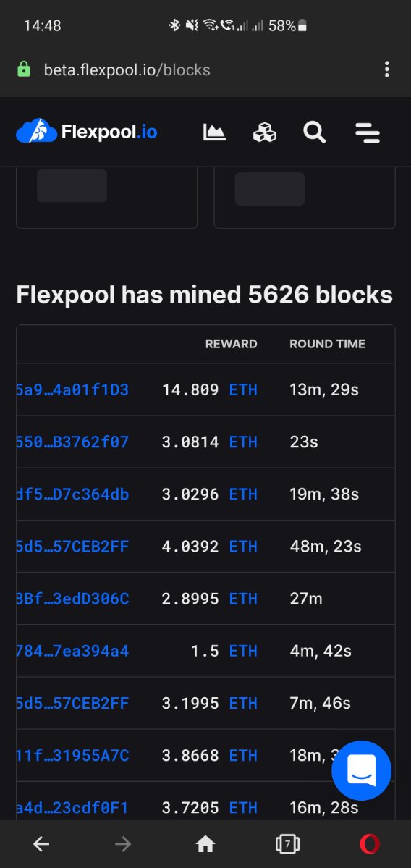Click the ROUND TIME column header

[327, 344]
